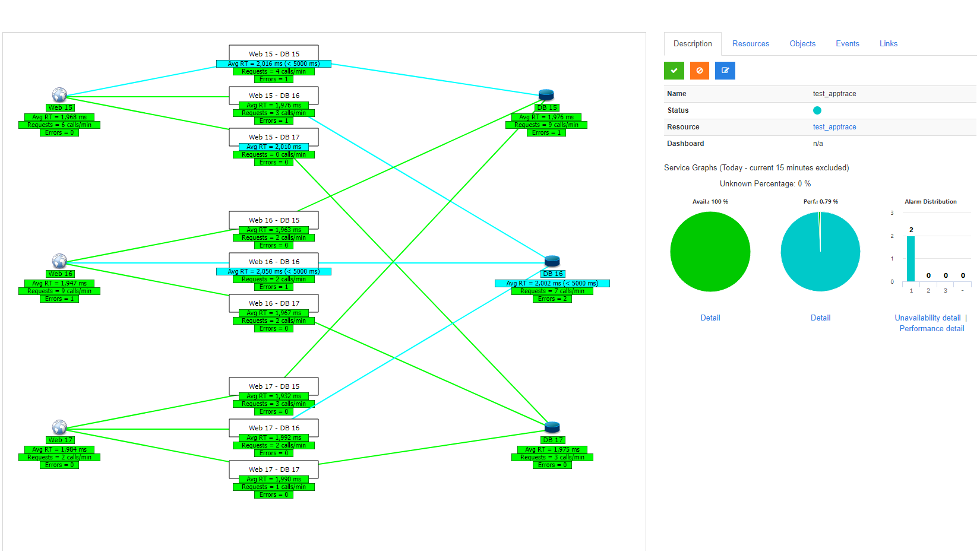Click the green availability pie chart
The image size is (980, 552).
coord(710,252)
